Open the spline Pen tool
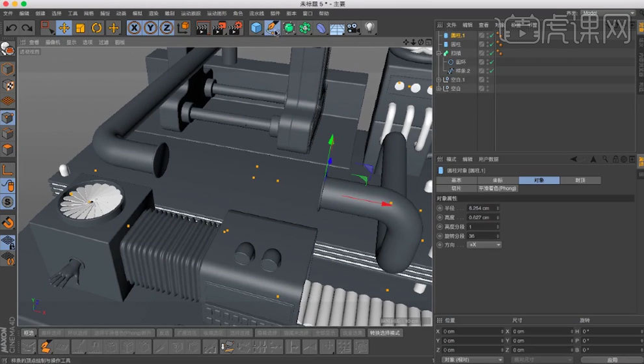 pyautogui.click(x=273, y=27)
